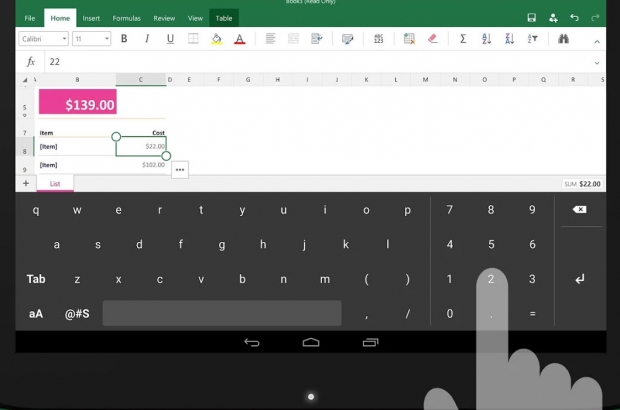Open text alignment options

click(x=270, y=38)
